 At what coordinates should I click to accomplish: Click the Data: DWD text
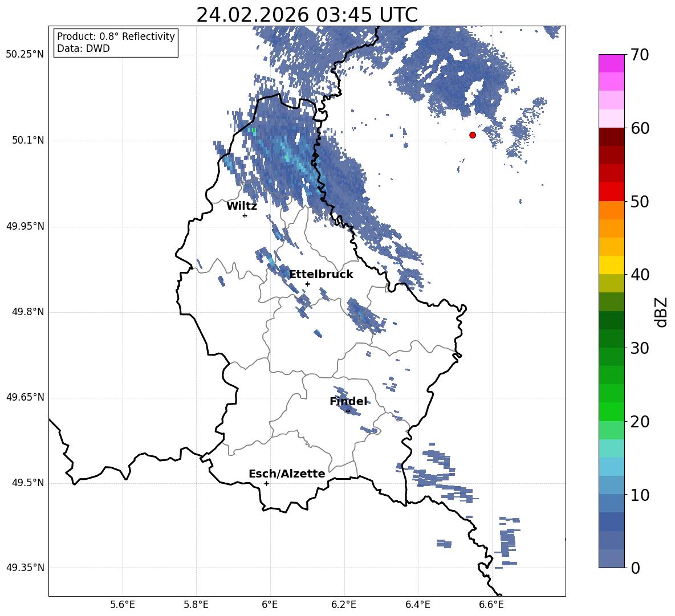click(x=83, y=48)
